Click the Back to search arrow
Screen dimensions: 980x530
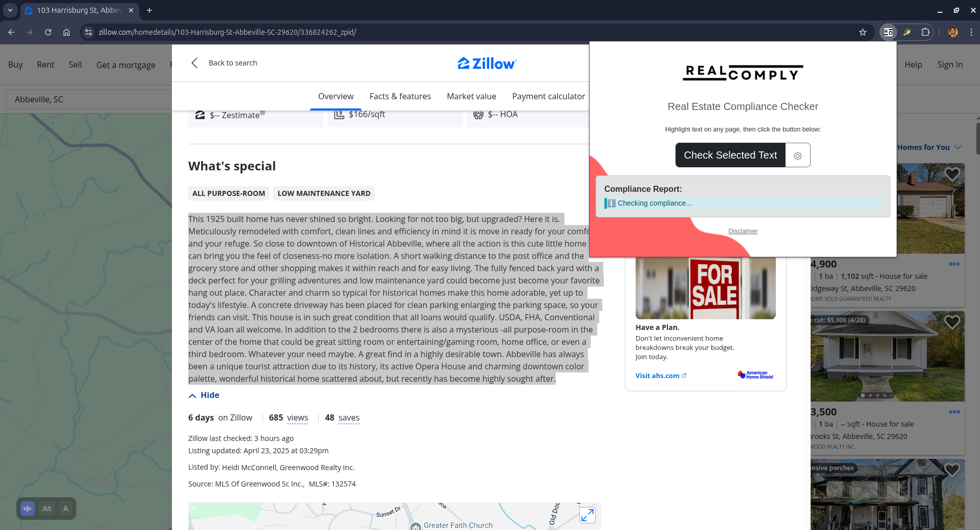point(194,63)
